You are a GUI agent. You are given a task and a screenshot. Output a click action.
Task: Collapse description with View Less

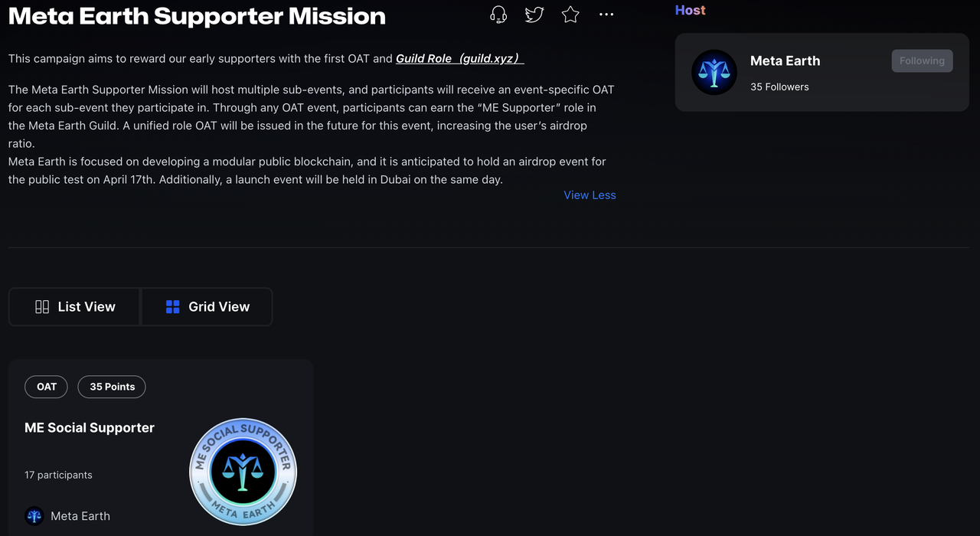[x=590, y=195]
